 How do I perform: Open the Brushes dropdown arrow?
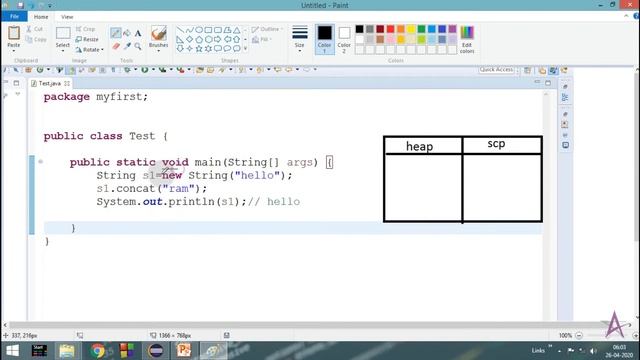[x=158, y=51]
